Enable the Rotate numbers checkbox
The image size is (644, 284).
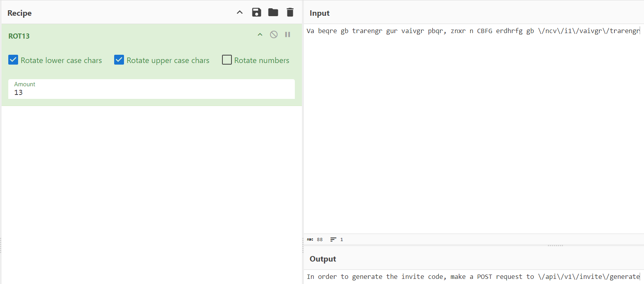[x=227, y=60]
